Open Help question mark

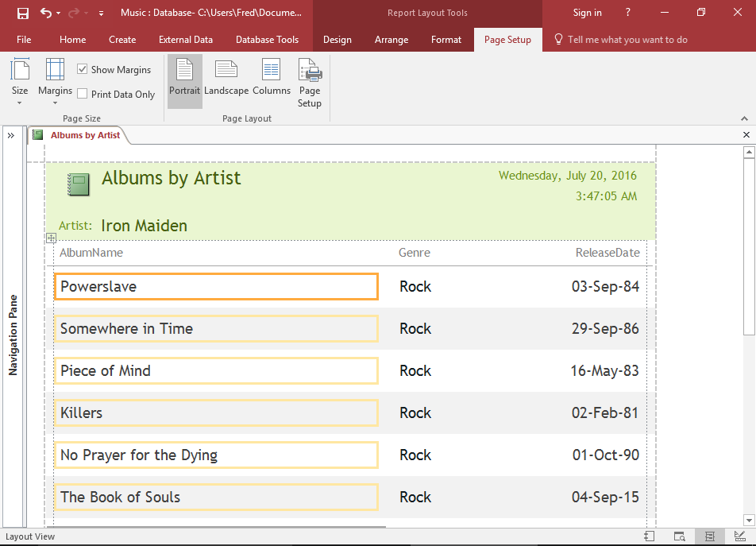click(x=627, y=13)
